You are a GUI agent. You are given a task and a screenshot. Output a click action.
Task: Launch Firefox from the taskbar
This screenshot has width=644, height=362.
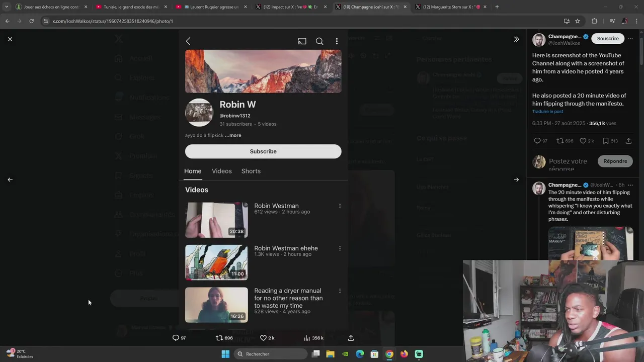pyautogui.click(x=404, y=354)
